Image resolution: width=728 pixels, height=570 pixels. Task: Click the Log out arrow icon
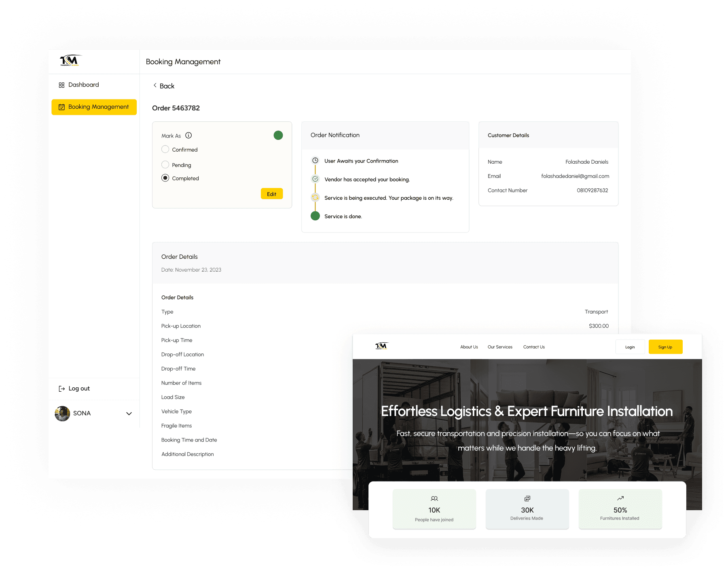click(x=61, y=388)
